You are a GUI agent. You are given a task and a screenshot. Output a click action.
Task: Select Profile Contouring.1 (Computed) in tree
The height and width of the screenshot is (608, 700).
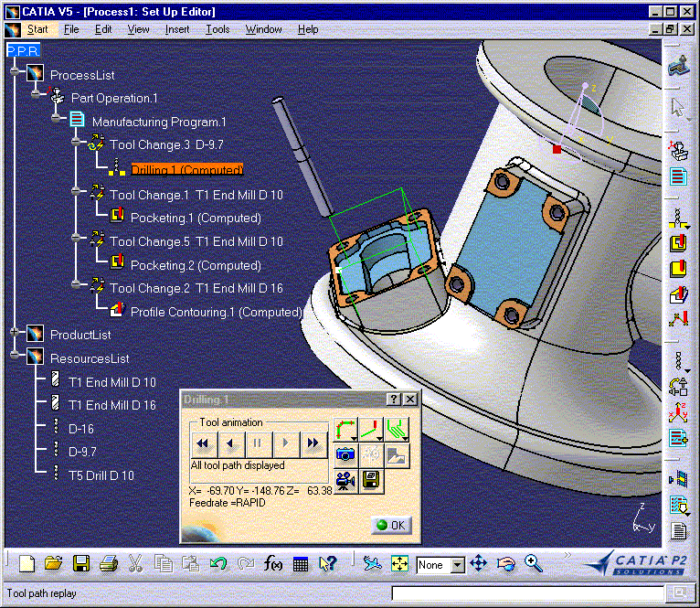tap(216, 312)
